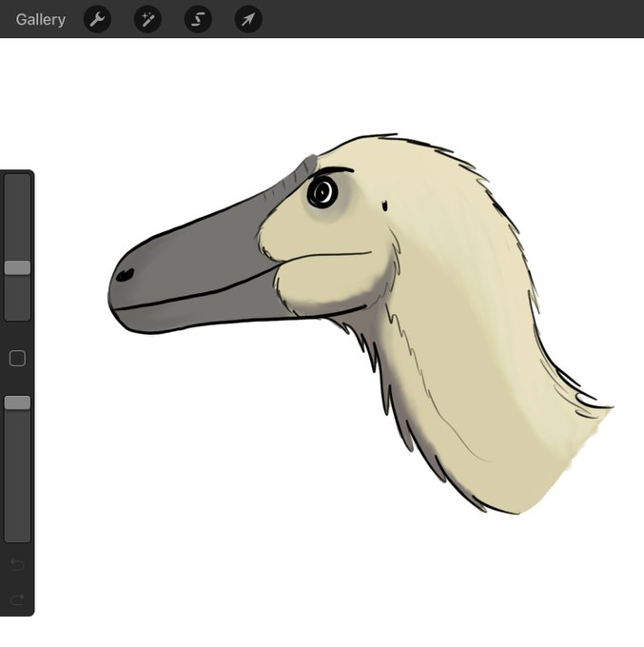The image size is (644, 647).
Task: Click the brush opacity slider handle
Action: pyautogui.click(x=17, y=402)
